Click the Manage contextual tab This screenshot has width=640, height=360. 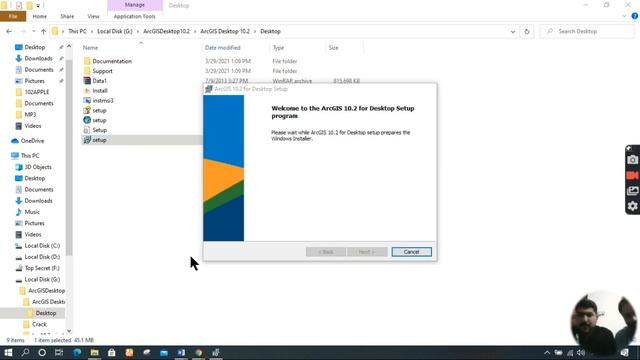(x=135, y=5)
